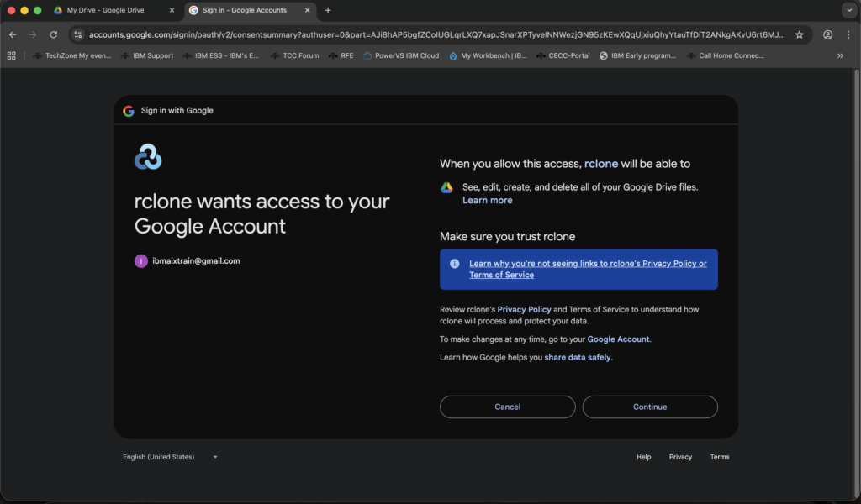Image resolution: width=861 pixels, height=504 pixels.
Task: Click the address bar URL field
Action: (x=437, y=34)
